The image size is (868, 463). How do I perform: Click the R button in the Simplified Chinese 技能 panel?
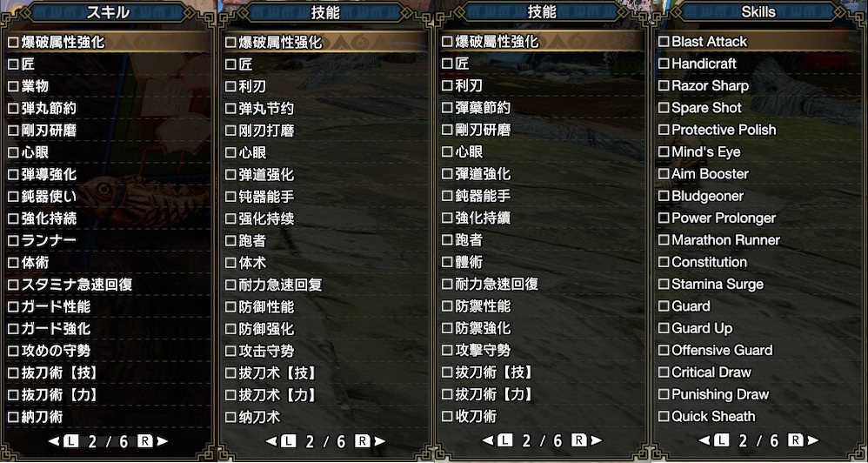[x=362, y=441]
